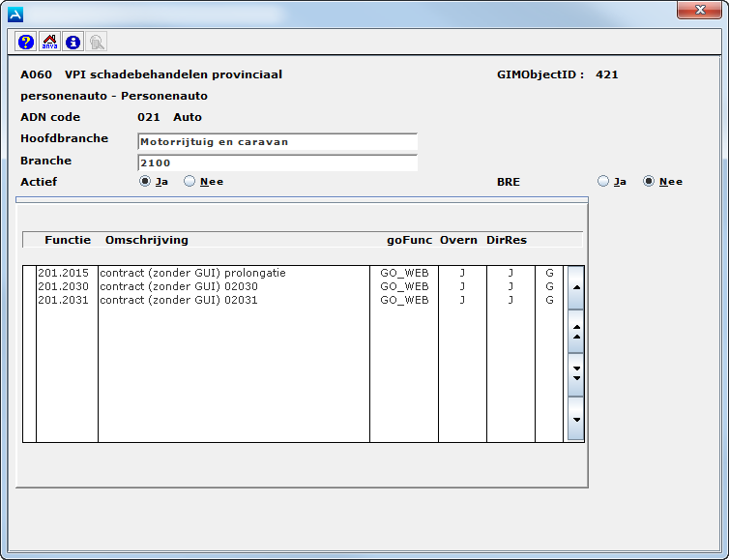
Task: Select Ja for Actief
Action: click(x=146, y=181)
